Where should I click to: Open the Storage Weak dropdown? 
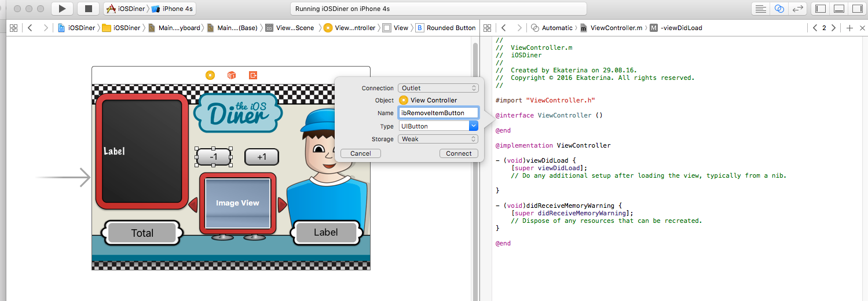438,139
